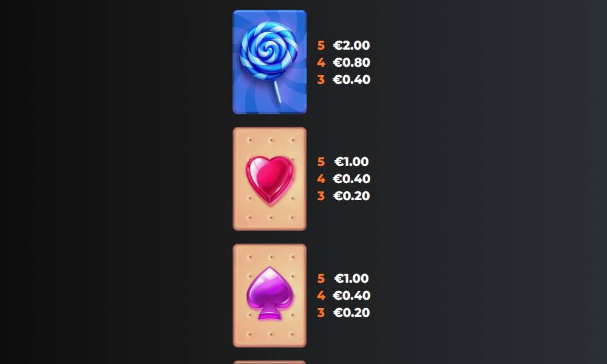607x364 pixels.
Task: Click the partially visible card at bottom edge
Action: [x=270, y=362]
